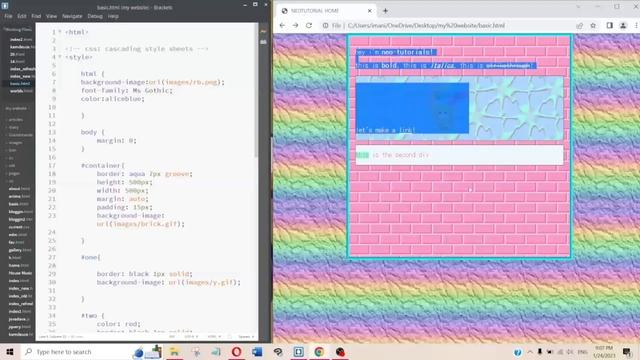Go forward in the Chrome browser
640x360 pixels.
coord(296,25)
